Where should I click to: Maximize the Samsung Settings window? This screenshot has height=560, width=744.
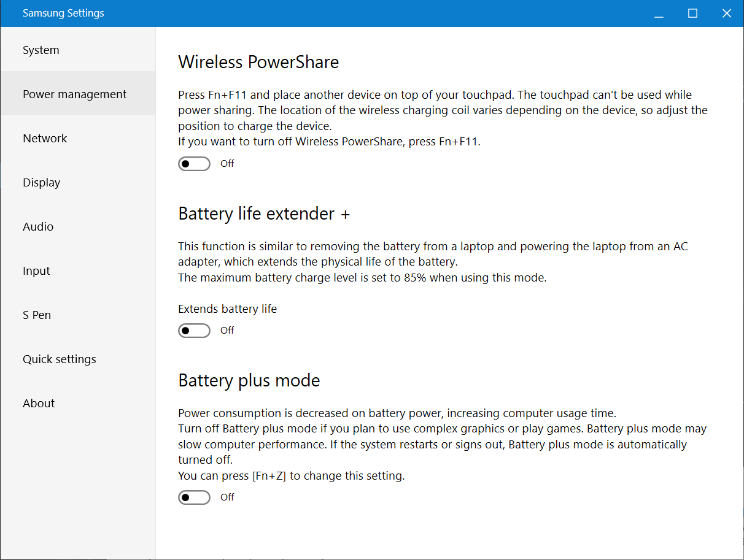click(x=693, y=13)
